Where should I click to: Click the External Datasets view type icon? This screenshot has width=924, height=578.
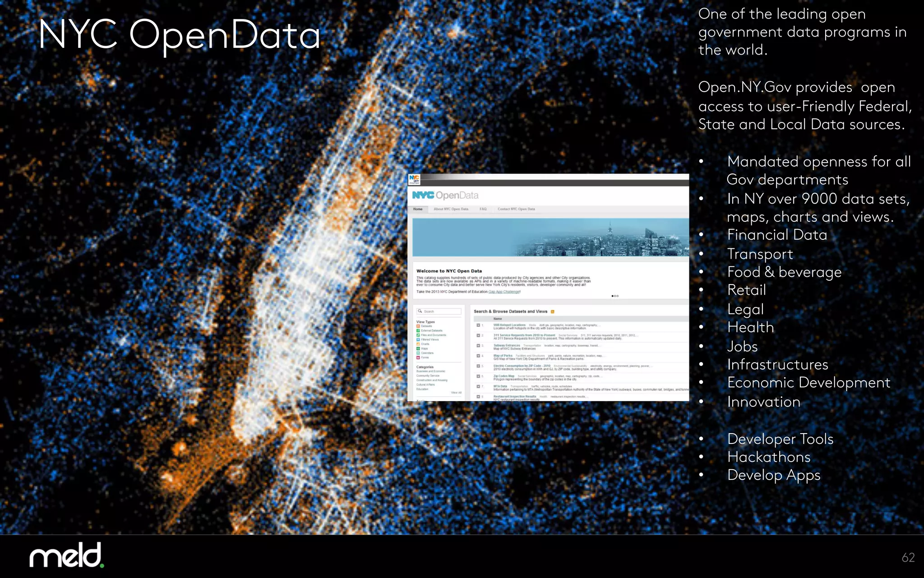coord(418,331)
